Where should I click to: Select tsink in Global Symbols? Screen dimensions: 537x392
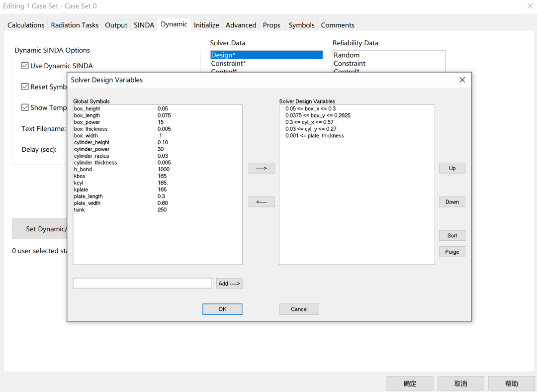[x=158, y=210]
